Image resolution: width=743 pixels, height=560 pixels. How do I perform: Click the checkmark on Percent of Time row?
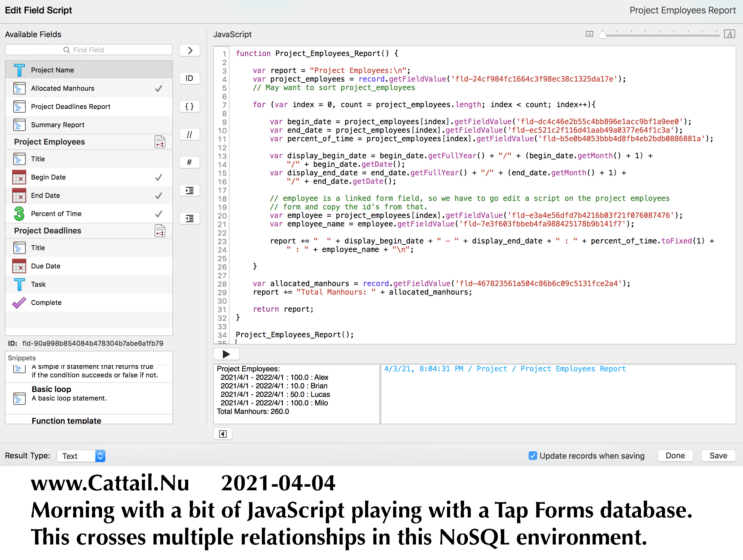(x=159, y=214)
